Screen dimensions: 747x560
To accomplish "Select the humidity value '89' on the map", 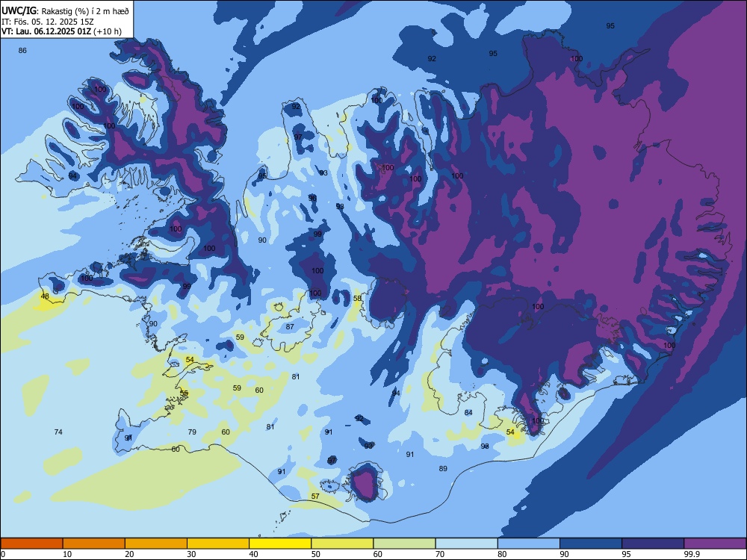I will (x=443, y=469).
